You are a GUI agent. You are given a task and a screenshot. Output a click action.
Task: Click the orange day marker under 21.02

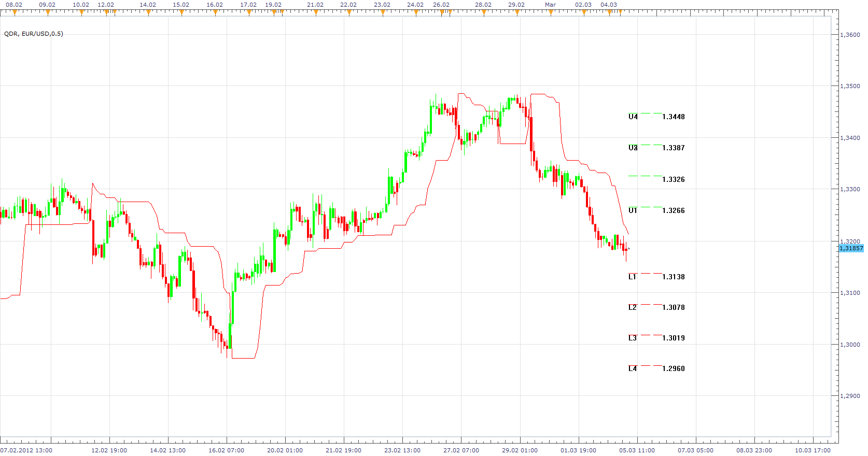[316, 13]
